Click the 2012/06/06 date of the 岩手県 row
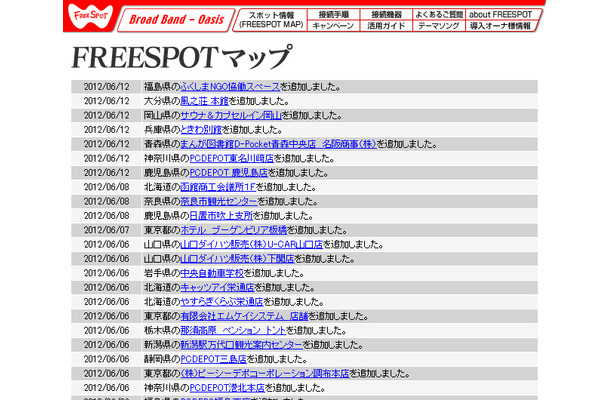This screenshot has height=400, width=610. click(106, 274)
